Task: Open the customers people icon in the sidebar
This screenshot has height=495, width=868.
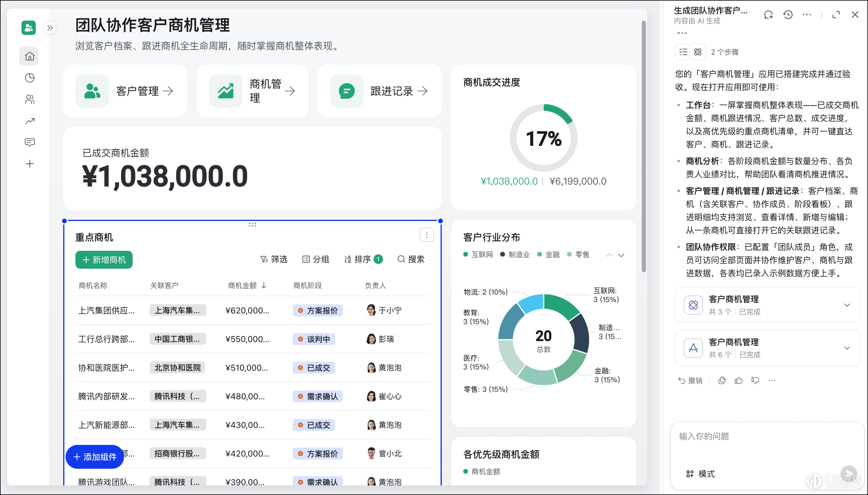Action: click(x=30, y=99)
